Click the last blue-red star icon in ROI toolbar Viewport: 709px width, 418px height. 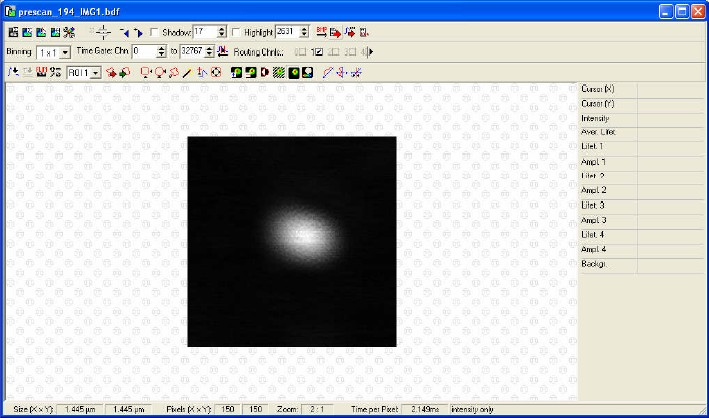356,72
